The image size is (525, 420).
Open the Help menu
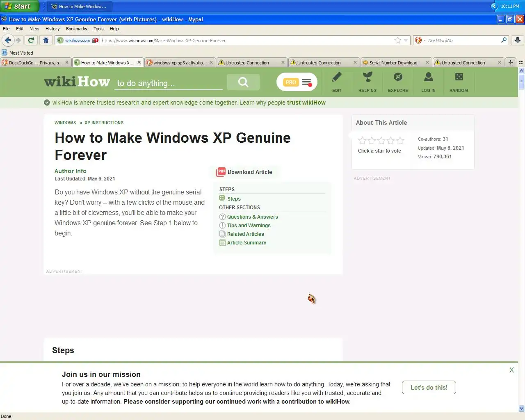[114, 29]
